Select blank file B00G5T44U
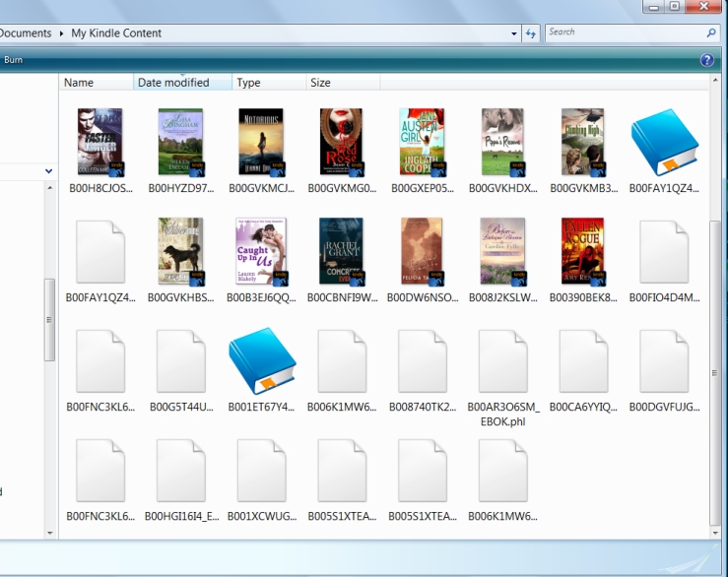 tap(181, 370)
